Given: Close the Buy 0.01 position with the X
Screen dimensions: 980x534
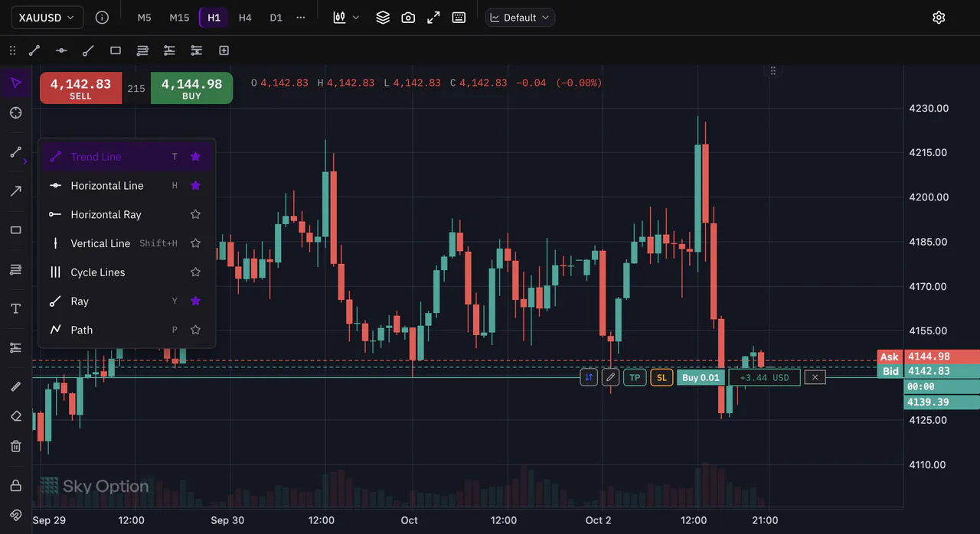Looking at the screenshot, I should [x=815, y=377].
